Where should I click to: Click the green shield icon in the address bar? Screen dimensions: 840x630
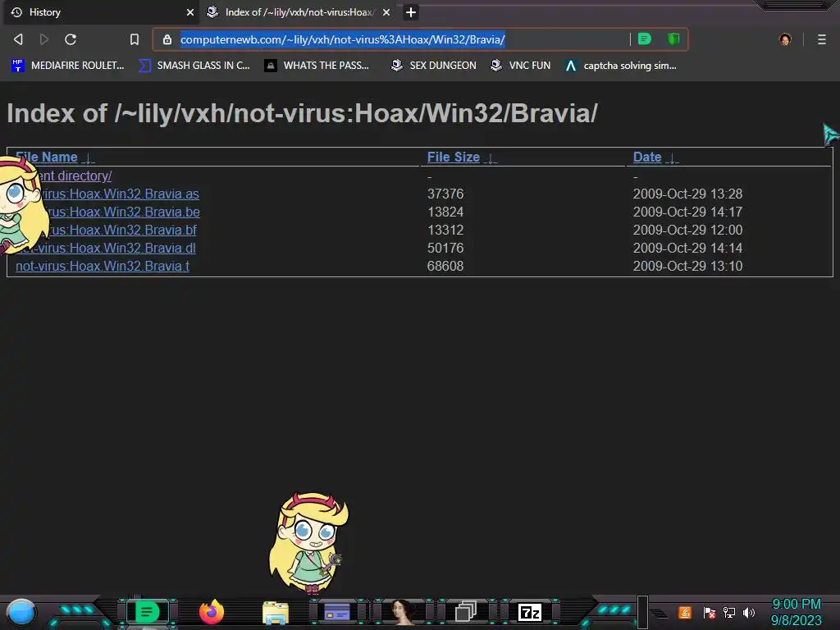tap(673, 39)
